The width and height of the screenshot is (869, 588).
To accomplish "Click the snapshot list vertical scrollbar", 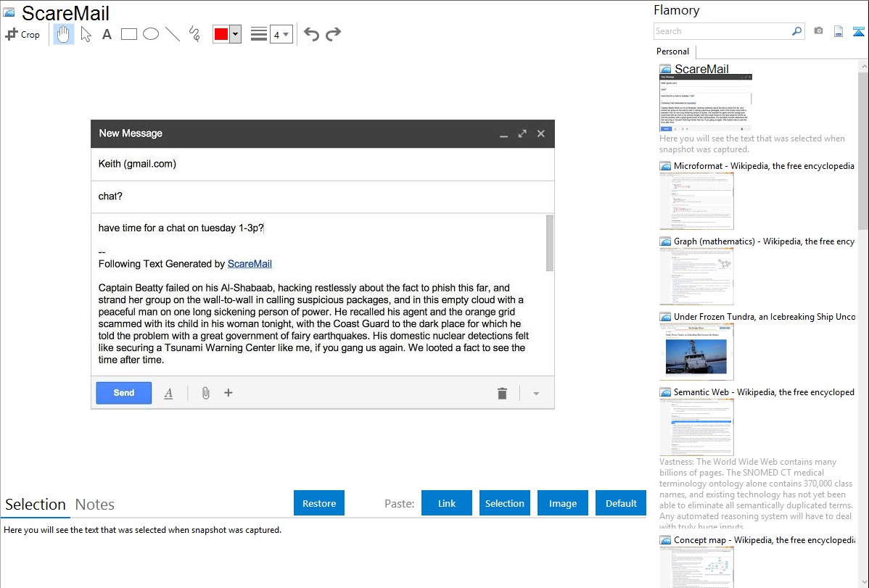I will click(x=863, y=149).
